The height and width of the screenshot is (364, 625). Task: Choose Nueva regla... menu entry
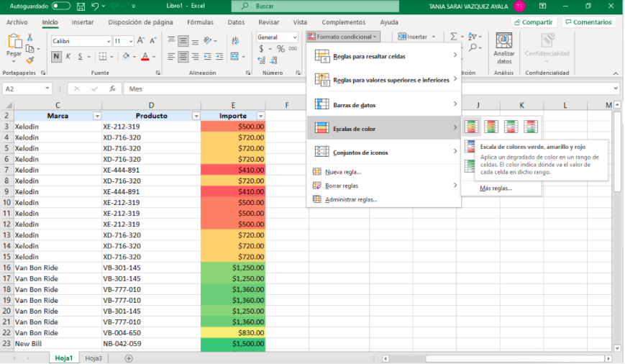343,172
